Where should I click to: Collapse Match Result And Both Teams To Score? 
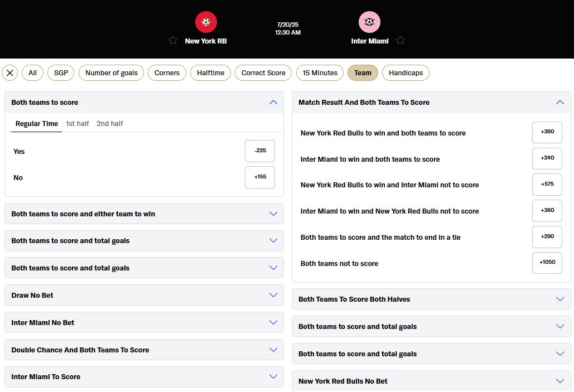point(560,102)
